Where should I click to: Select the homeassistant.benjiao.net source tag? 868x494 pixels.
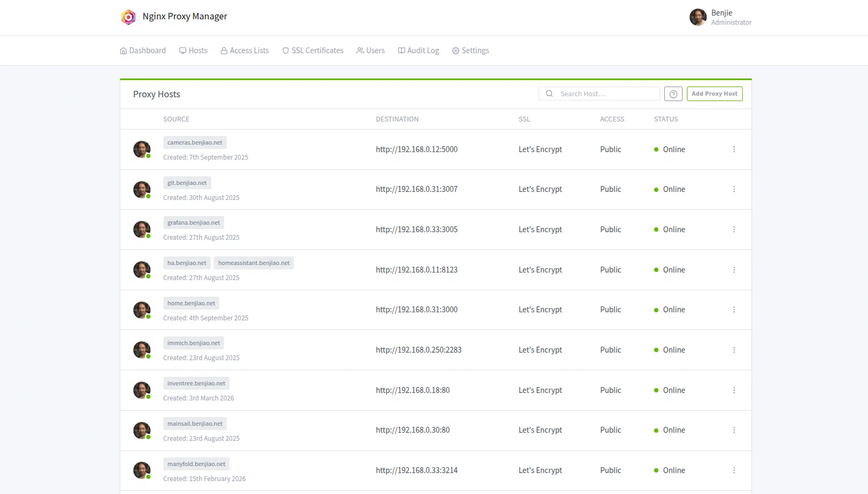point(254,263)
